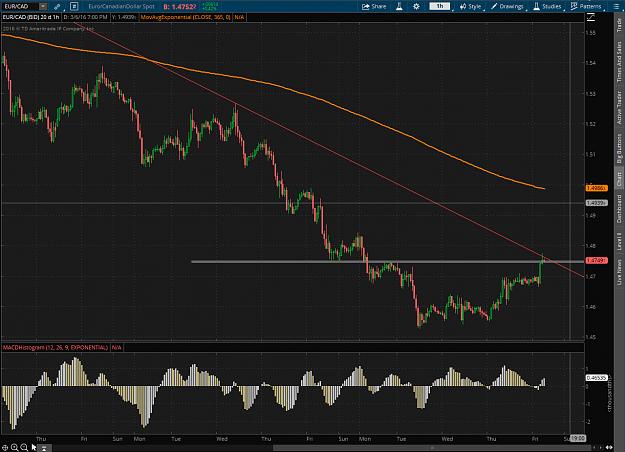
Task: Open chart settings gear icon
Action: 416,6
